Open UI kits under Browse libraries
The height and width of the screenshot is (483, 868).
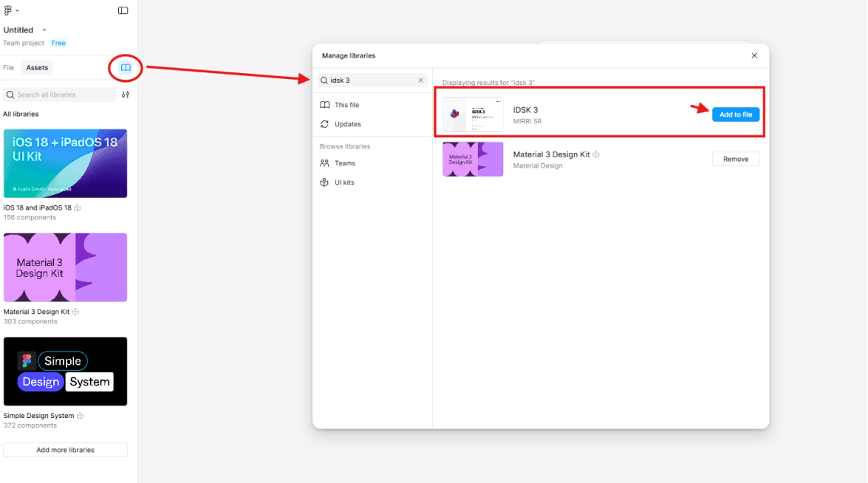click(344, 182)
